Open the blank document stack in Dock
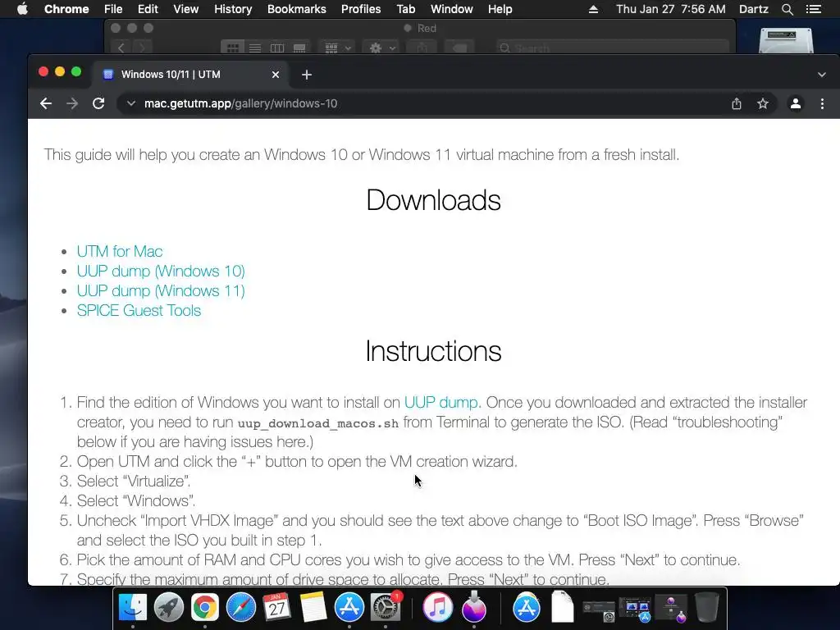This screenshot has height=630, width=840. tap(562, 608)
